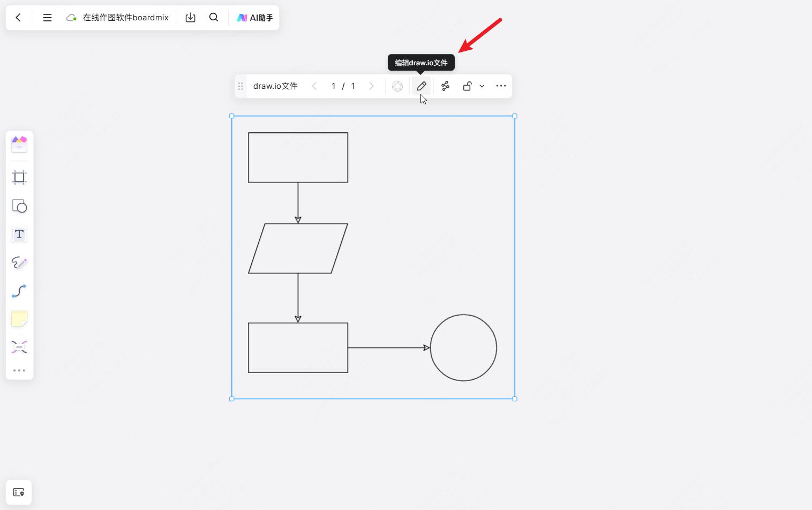Select the Frame tool in sidebar

click(x=19, y=178)
